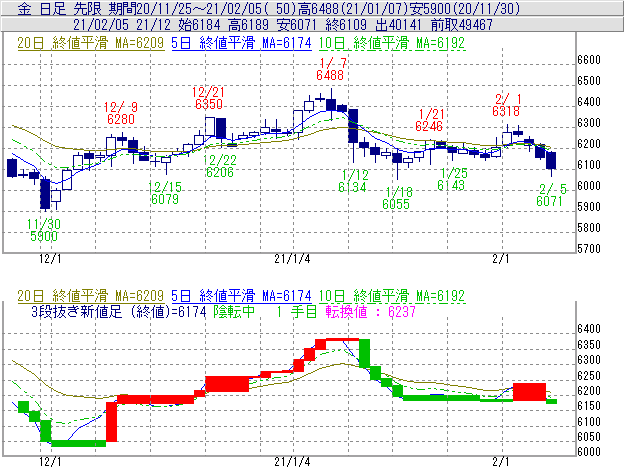Click the 1 手目 count text
Image resolution: width=624 pixels, height=473 pixels.
(x=296, y=311)
